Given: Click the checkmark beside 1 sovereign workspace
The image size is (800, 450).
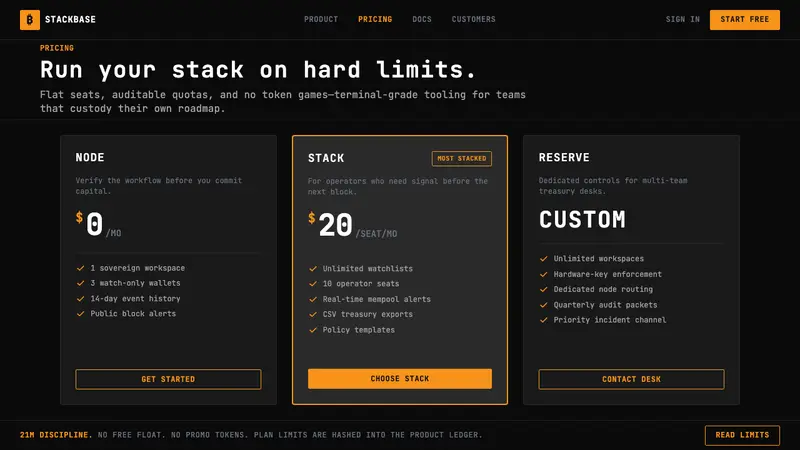Looking at the screenshot, I should pos(80,268).
